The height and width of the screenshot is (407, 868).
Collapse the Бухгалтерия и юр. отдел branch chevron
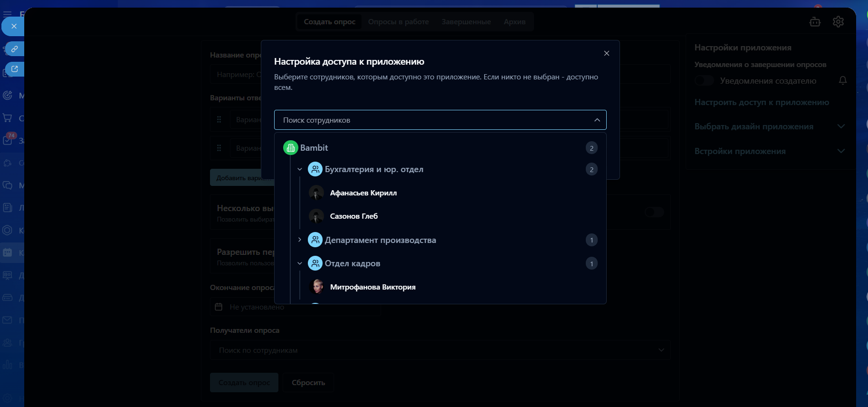click(300, 169)
